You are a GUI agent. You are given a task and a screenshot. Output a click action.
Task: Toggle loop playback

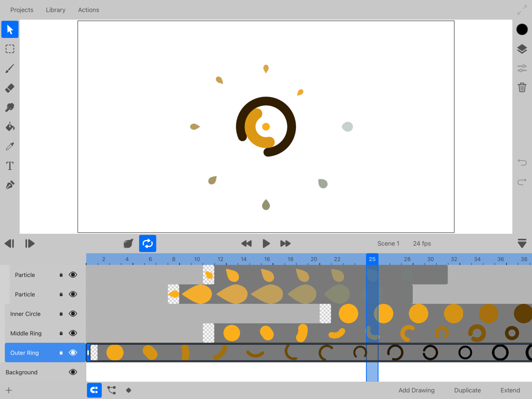pos(148,243)
